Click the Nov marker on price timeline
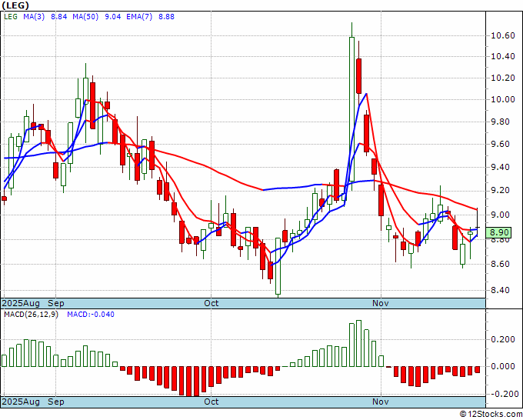The width and height of the screenshot is (523, 420). tap(381, 303)
